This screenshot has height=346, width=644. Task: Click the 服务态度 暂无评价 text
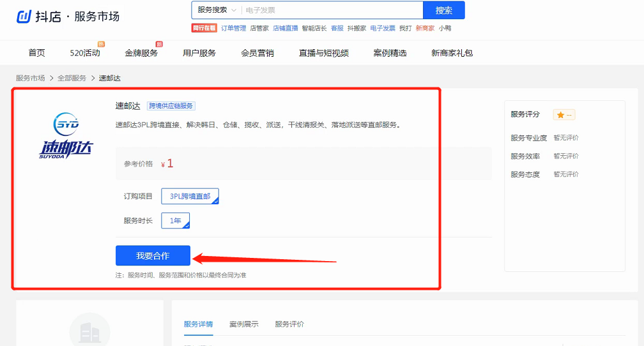[566, 174]
